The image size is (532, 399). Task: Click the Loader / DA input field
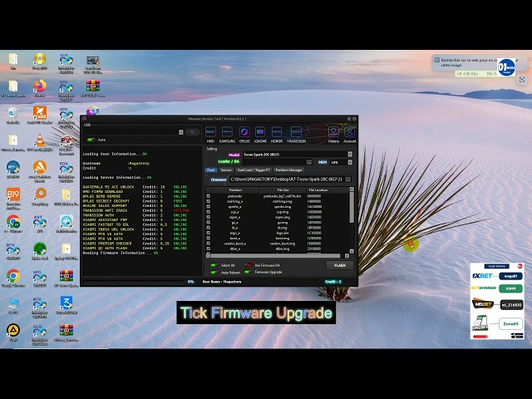pyautogui.click(x=274, y=162)
